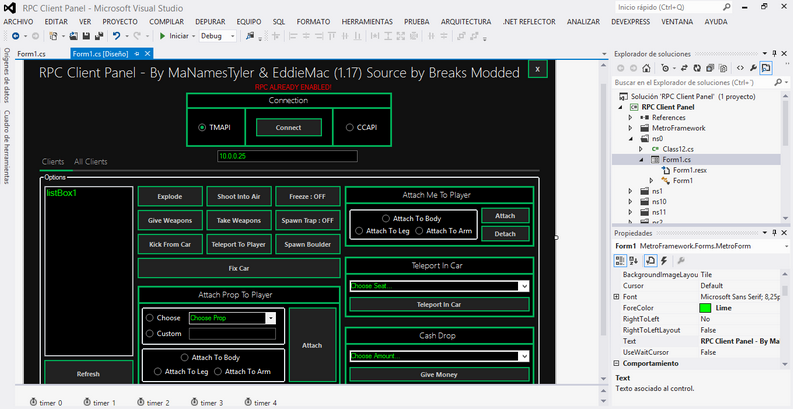Screen dimensions: 793x409
Task: Click the Undo arrow in the toolbar
Action: click(x=117, y=36)
